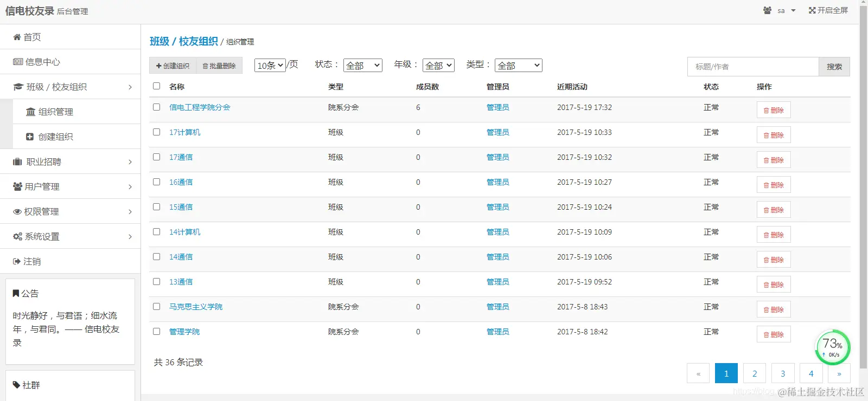Viewport: 868px width, 401px height.
Task: Delete the 14通信 row
Action: pyautogui.click(x=774, y=260)
